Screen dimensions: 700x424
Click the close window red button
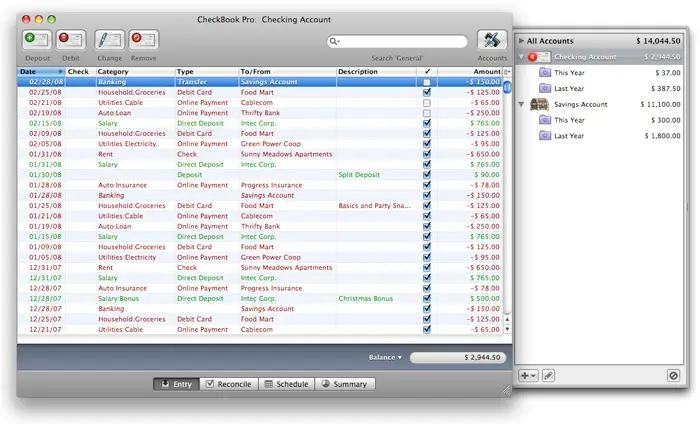(x=26, y=19)
